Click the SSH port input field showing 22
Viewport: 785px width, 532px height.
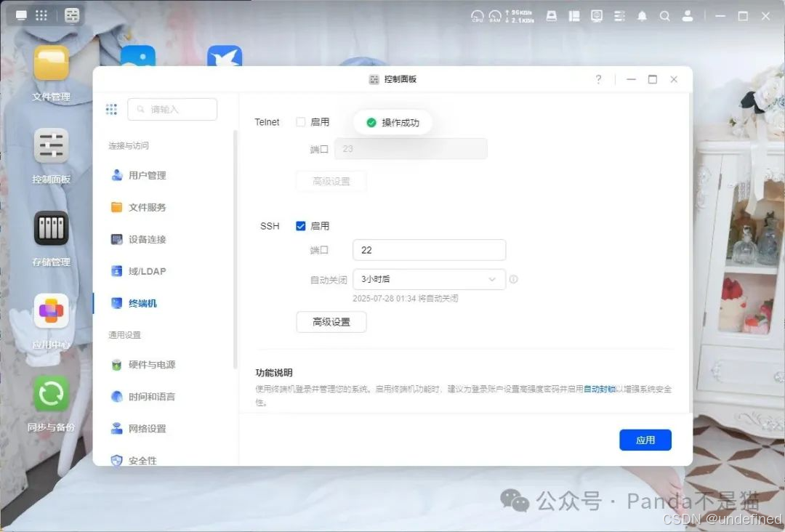coord(429,249)
